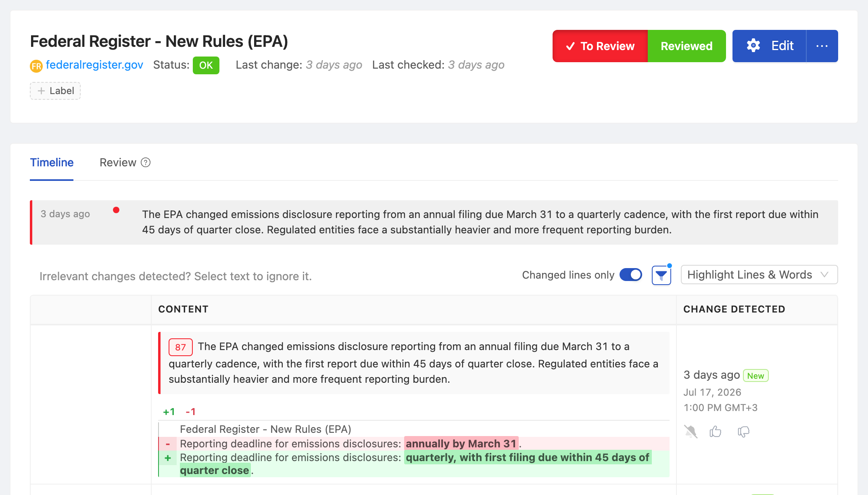Image resolution: width=868 pixels, height=495 pixels.
Task: Mark the monitor as Reviewed
Action: point(686,46)
